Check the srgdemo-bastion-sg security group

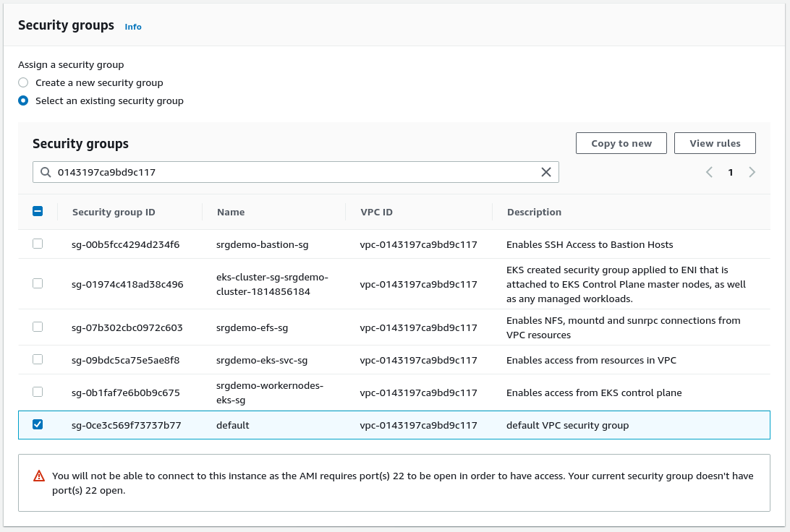click(x=38, y=244)
